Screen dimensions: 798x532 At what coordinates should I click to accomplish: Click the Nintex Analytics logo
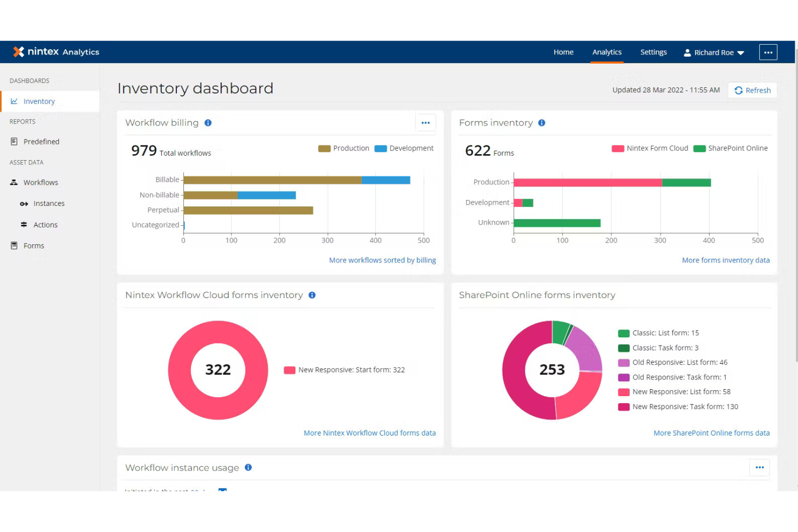[x=56, y=52]
